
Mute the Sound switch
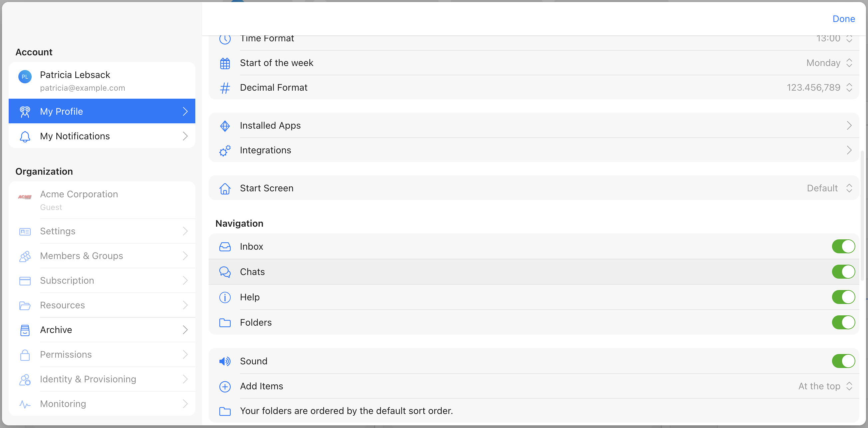coord(843,361)
